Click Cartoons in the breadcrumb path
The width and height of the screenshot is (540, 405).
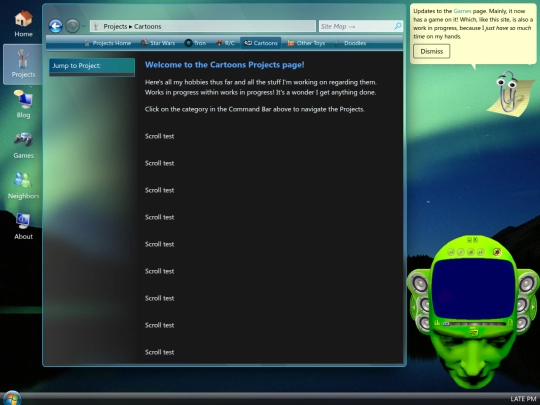pyautogui.click(x=148, y=27)
